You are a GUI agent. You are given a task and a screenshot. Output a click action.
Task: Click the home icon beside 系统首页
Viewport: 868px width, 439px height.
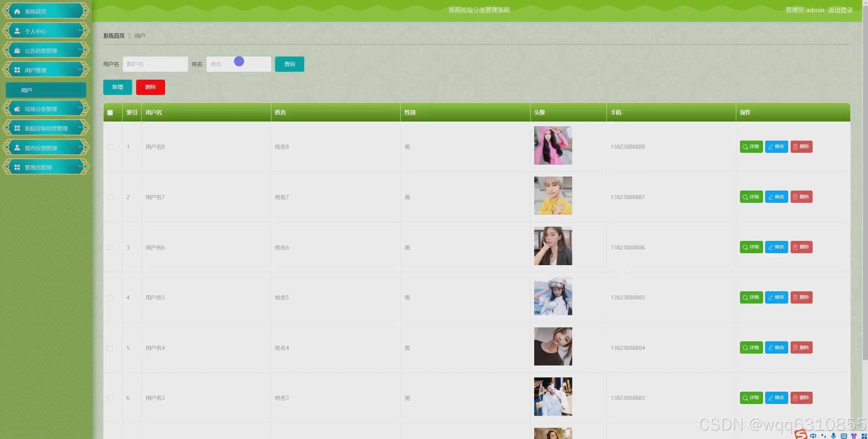[x=17, y=11]
